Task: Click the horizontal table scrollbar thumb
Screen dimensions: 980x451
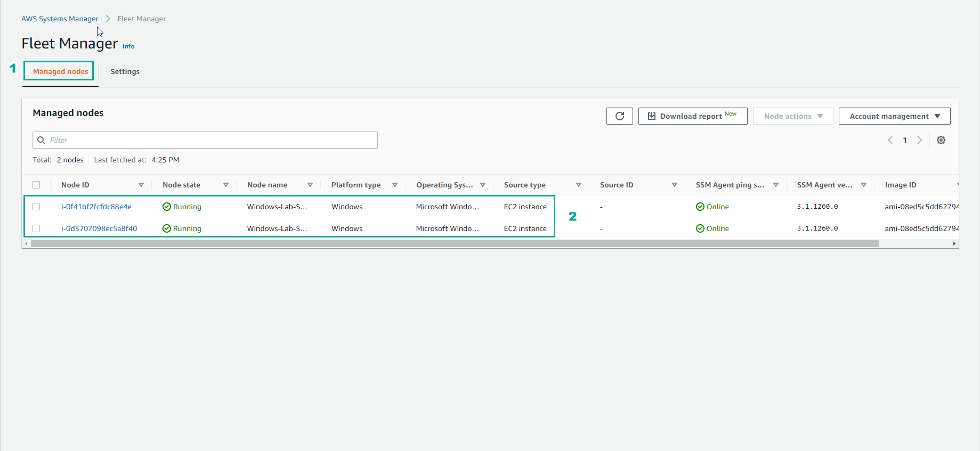Action: (455, 243)
